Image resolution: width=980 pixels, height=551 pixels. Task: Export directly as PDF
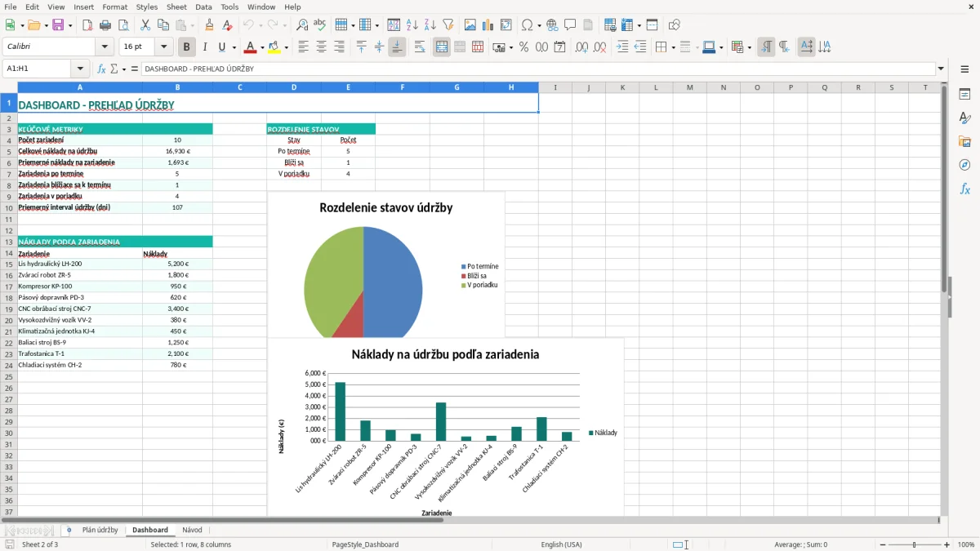(87, 25)
